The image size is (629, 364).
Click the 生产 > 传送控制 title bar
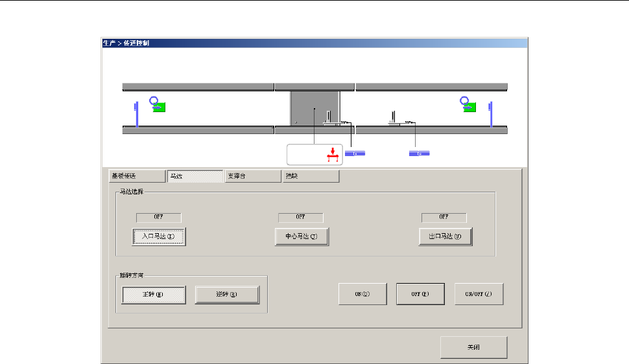click(x=314, y=43)
